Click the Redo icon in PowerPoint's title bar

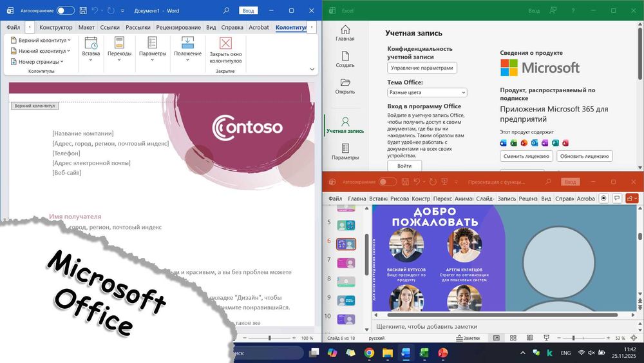pos(433,182)
